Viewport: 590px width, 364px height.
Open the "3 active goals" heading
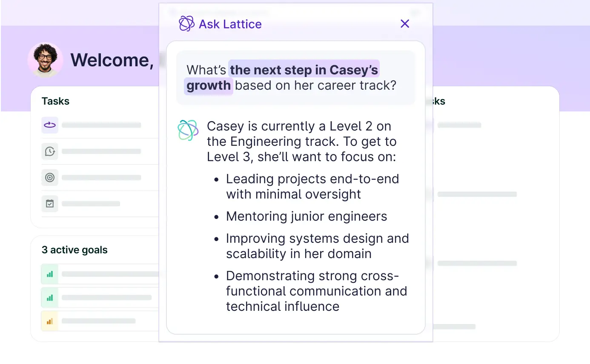[x=74, y=250]
